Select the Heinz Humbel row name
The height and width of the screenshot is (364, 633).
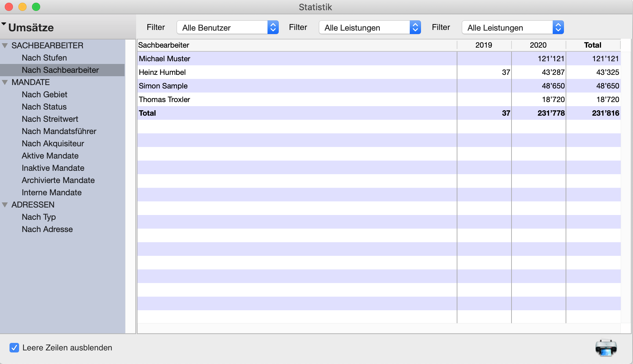162,72
